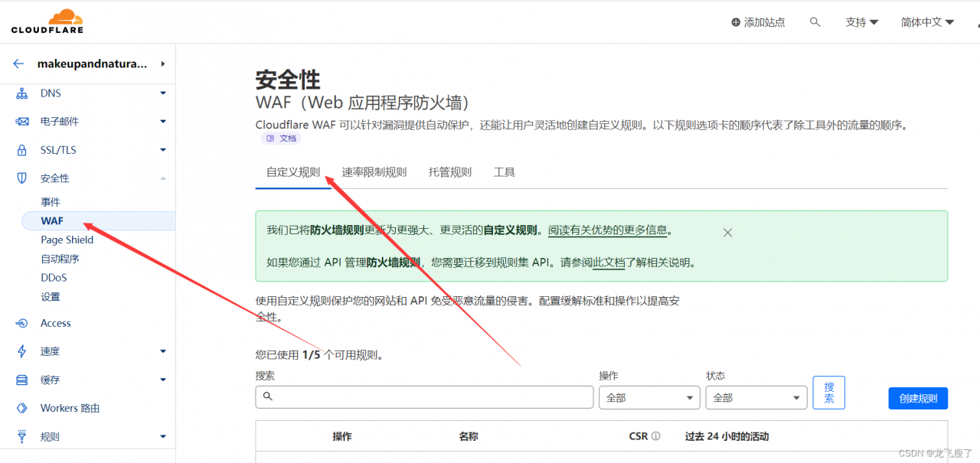Image resolution: width=980 pixels, height=463 pixels.
Task: Click the search magnifier in the top bar
Action: 815,21
